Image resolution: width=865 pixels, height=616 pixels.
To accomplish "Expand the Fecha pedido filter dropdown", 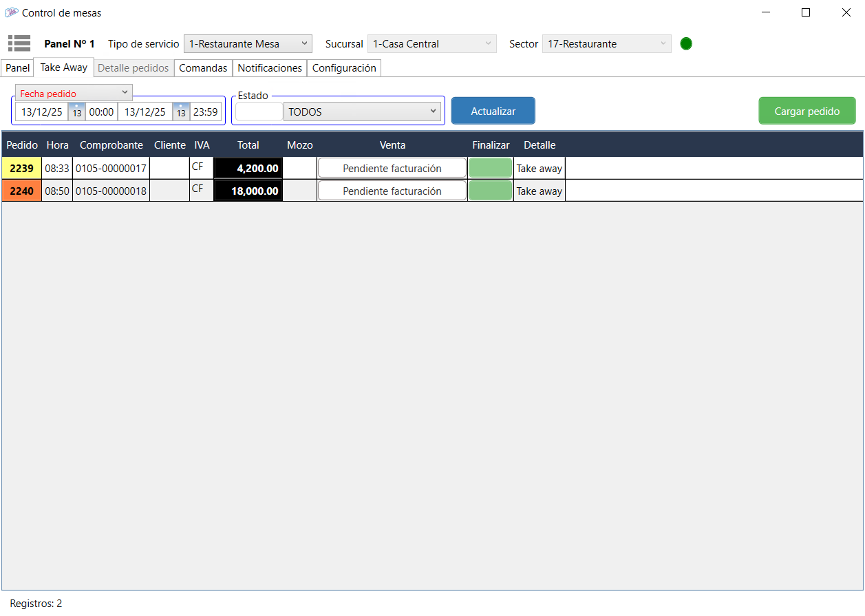I will tap(74, 93).
